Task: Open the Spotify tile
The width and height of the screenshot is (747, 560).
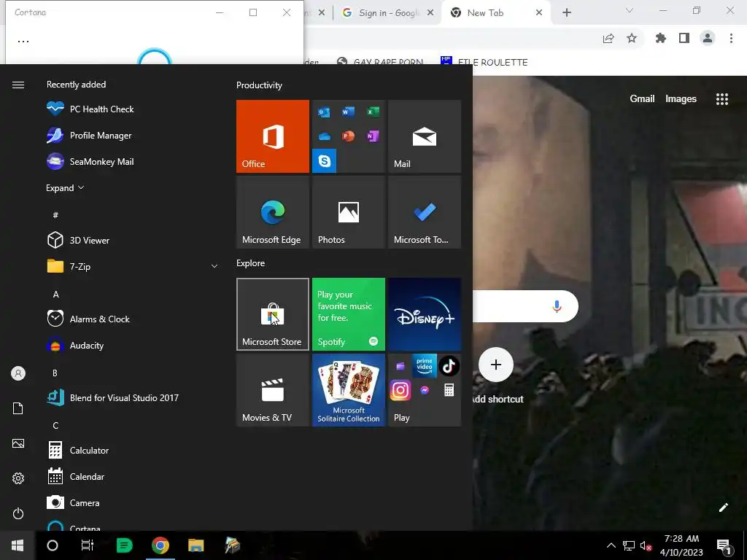Action: click(x=348, y=314)
